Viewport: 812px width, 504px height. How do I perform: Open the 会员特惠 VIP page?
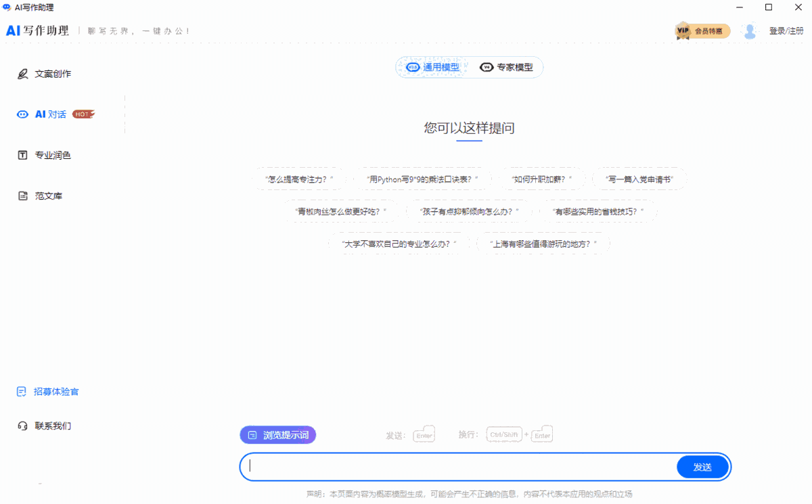pyautogui.click(x=710, y=30)
